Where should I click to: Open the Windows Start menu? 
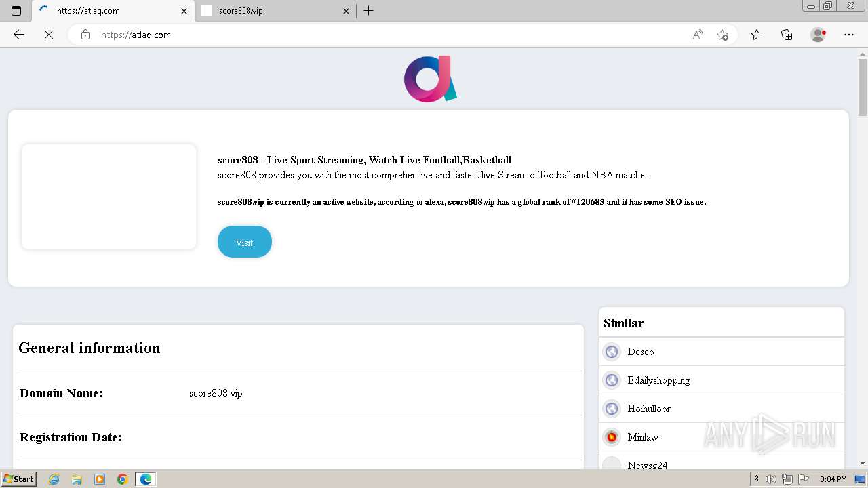point(18,479)
